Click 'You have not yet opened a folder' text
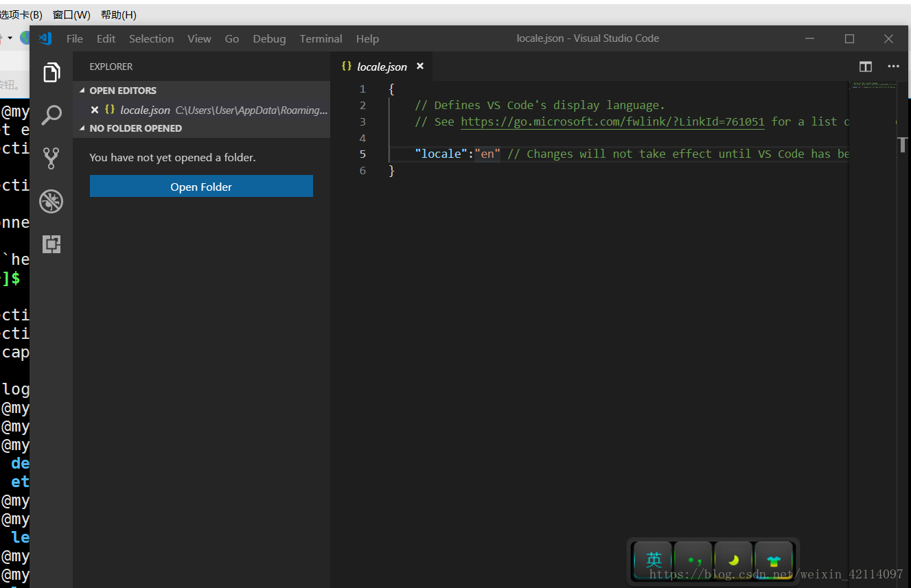Image resolution: width=911 pixels, height=588 pixels. [x=172, y=157]
